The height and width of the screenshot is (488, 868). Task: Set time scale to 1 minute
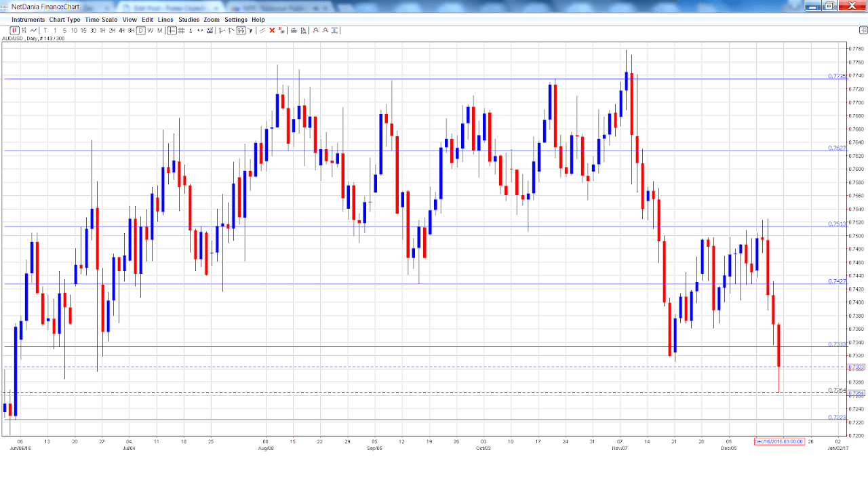point(55,30)
